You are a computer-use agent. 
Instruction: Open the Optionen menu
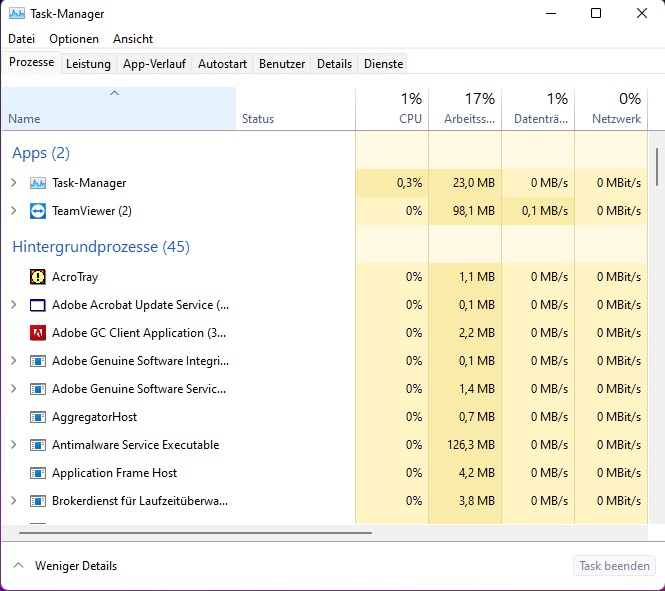[74, 39]
